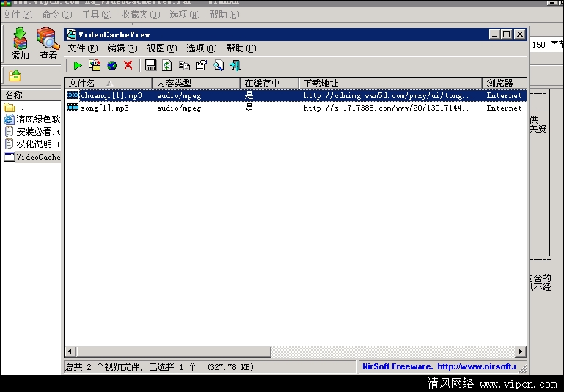Click the Properties icon in the toolbar
564x392 pixels.
tap(201, 65)
